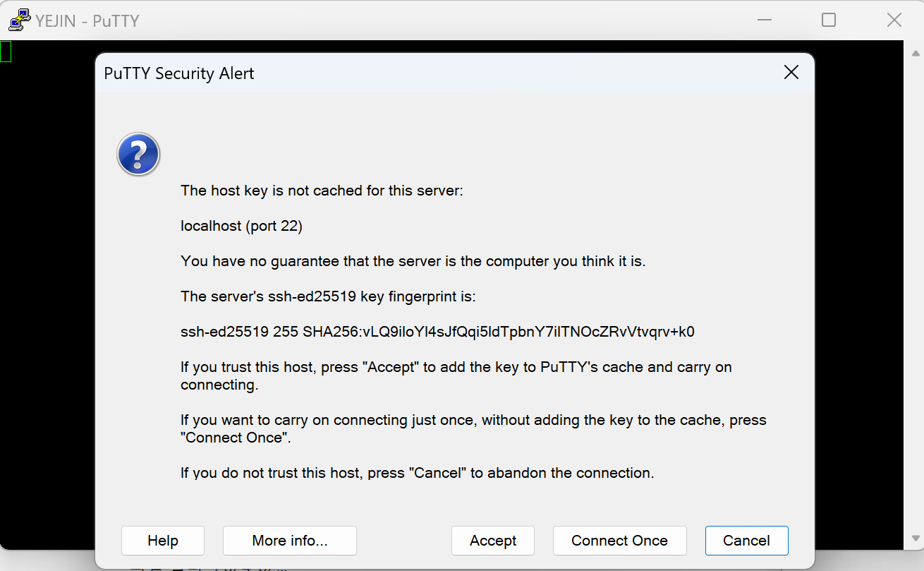Open Help for the security alert
This screenshot has height=571, width=924.
click(x=163, y=541)
